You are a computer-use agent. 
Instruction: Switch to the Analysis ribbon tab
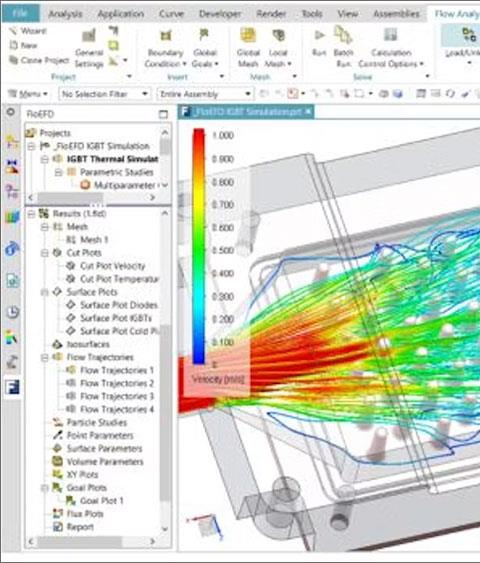tap(65, 14)
